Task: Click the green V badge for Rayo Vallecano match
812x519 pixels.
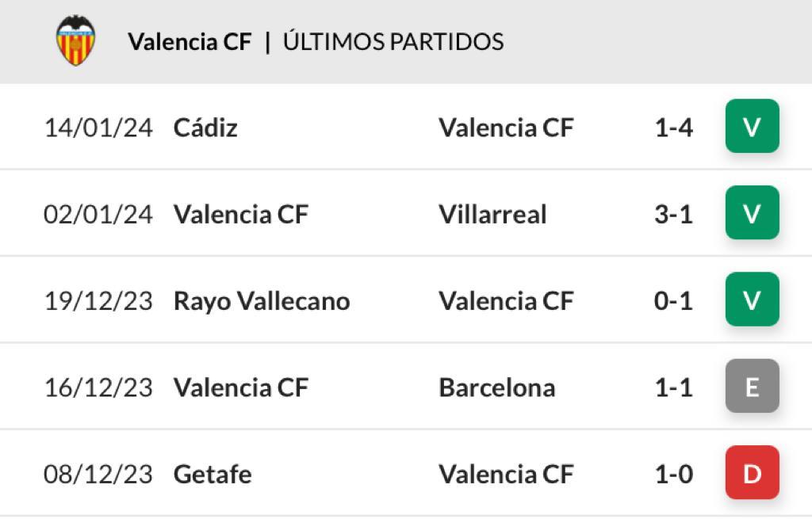Action: click(752, 300)
